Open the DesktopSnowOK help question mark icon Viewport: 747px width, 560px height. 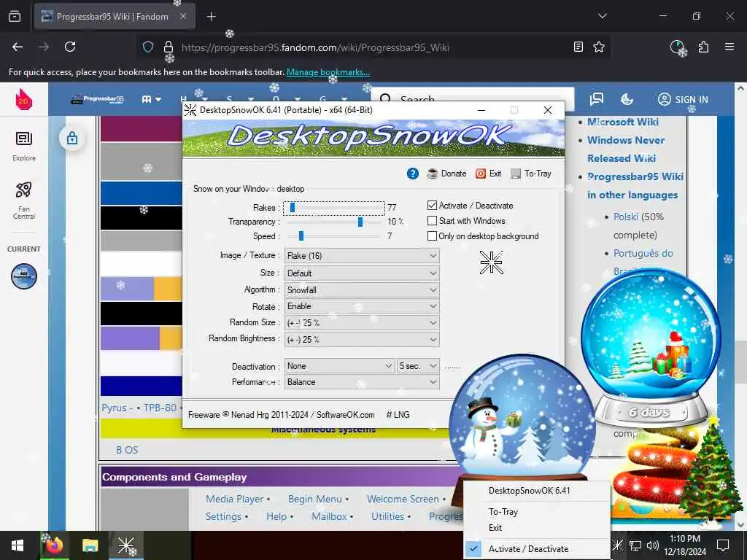[x=413, y=174]
